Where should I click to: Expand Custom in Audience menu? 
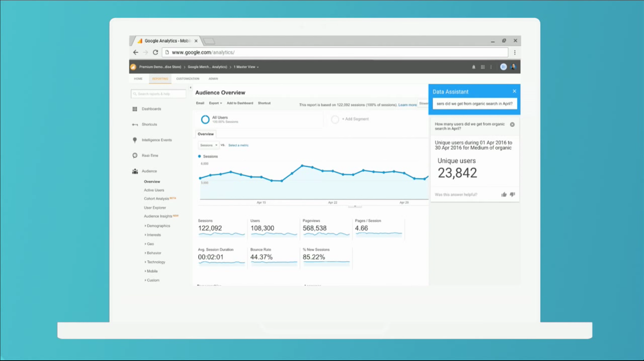click(x=152, y=280)
